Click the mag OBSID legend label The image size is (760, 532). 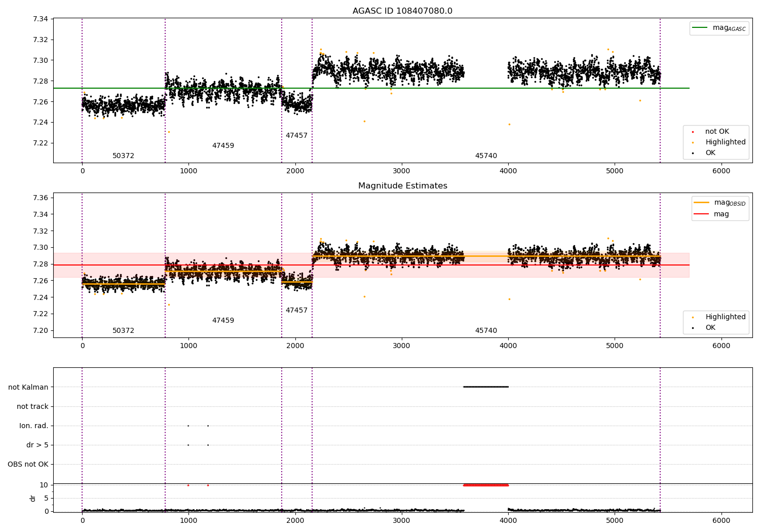click(730, 203)
